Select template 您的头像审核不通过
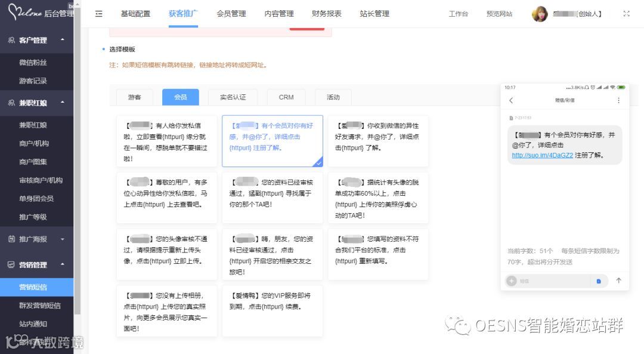This screenshot has height=354, width=644. click(167, 254)
